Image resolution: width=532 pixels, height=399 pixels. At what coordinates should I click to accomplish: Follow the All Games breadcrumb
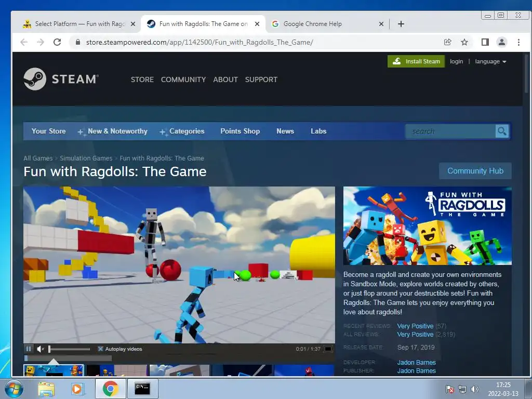[38, 158]
